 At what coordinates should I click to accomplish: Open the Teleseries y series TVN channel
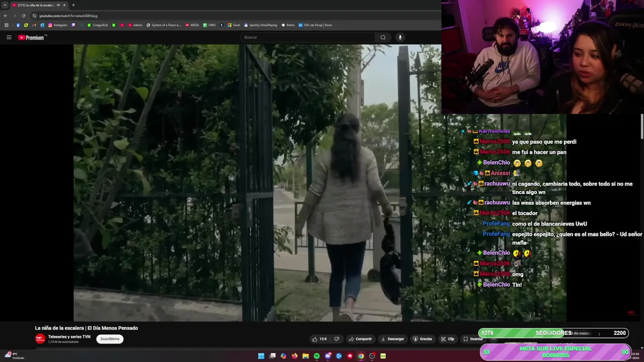(69, 337)
